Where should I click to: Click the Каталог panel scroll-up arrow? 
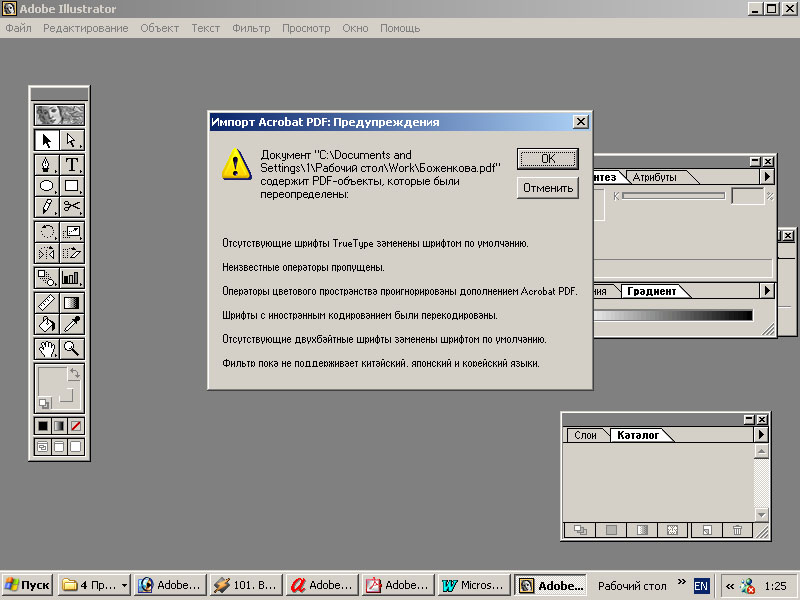(761, 452)
